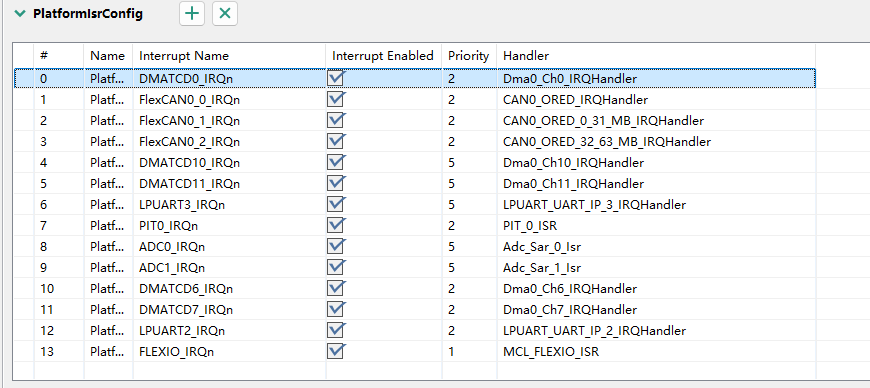This screenshot has height=388, width=870.
Task: Select row 4 DMATCD10_IRQn
Action: tap(414, 163)
